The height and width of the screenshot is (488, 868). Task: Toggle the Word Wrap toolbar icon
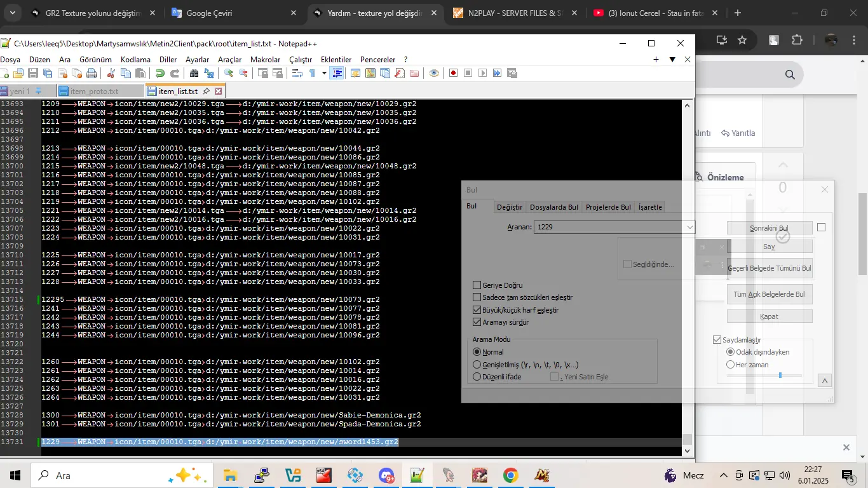(297, 73)
